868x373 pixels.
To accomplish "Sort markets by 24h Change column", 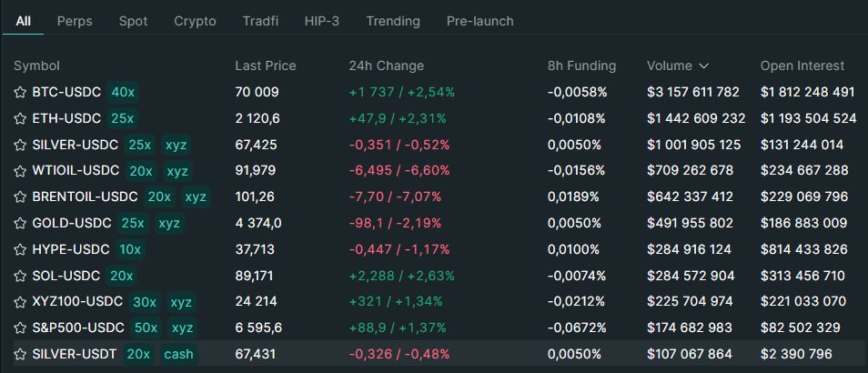I will [x=386, y=66].
